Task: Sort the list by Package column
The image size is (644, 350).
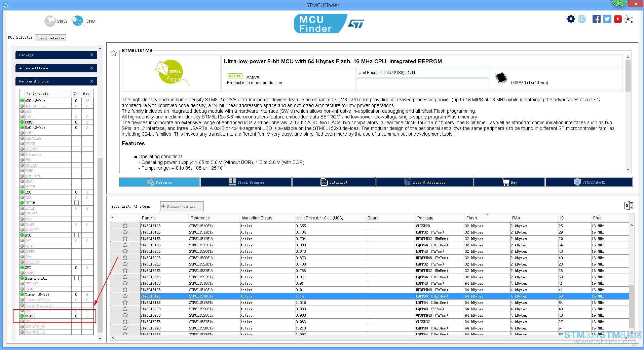Action: (x=440, y=218)
